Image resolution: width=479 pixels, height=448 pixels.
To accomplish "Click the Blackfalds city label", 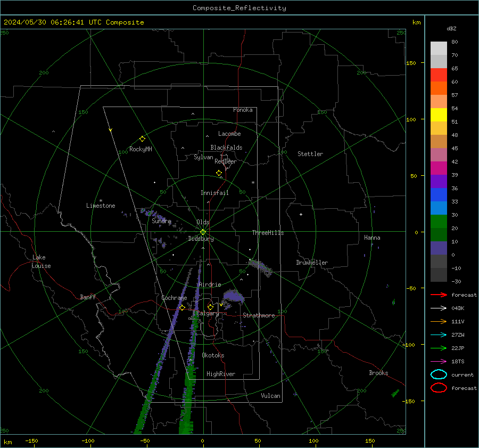I will click(226, 148).
